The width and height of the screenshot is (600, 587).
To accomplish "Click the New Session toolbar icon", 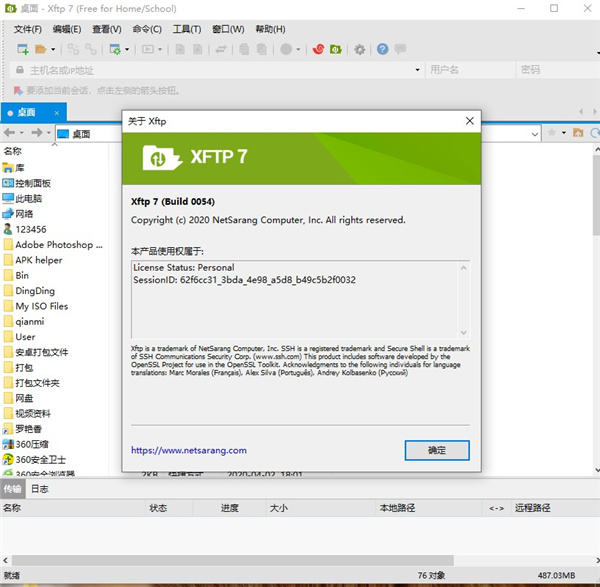I will click(23, 49).
